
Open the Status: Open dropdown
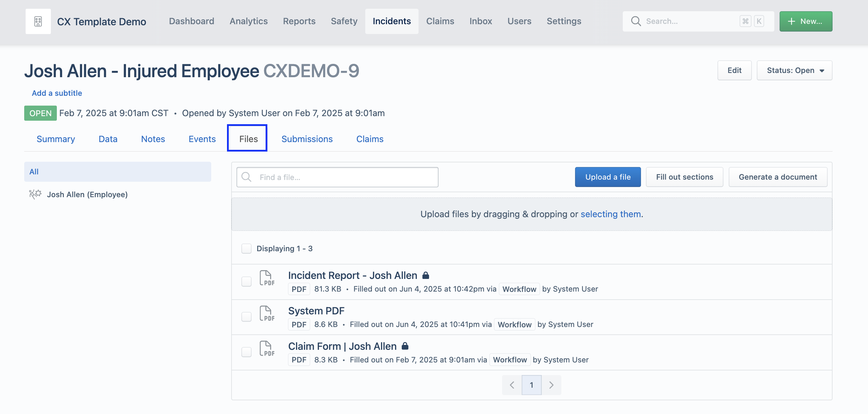794,71
